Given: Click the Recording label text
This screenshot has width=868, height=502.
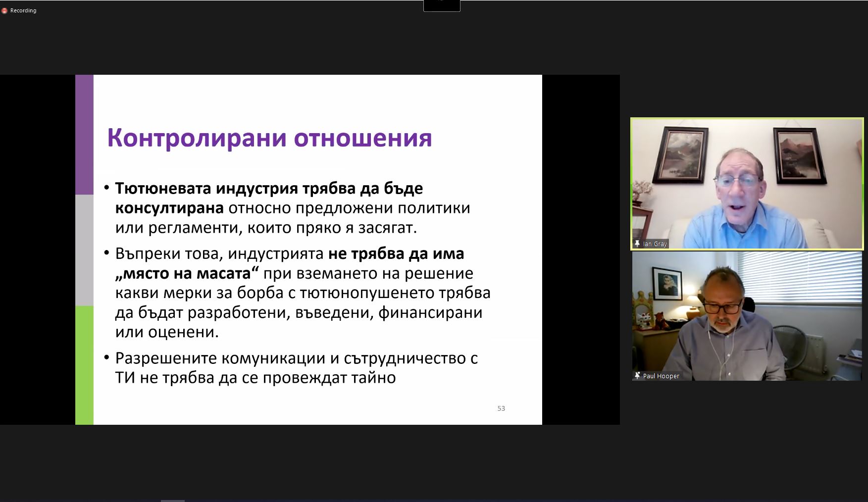Looking at the screenshot, I should (x=23, y=10).
